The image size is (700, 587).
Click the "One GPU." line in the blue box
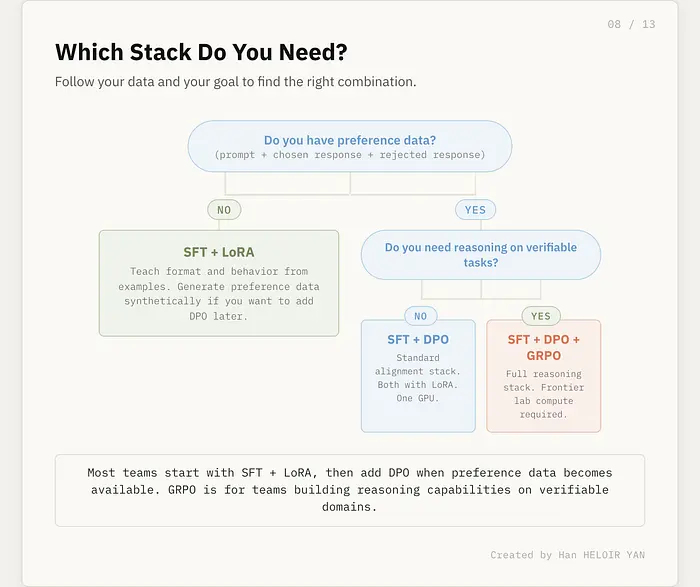(418, 398)
